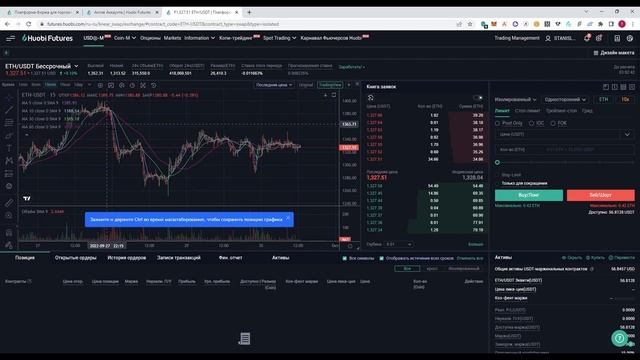Open the Spot Trading dropdown menu

coord(280,38)
